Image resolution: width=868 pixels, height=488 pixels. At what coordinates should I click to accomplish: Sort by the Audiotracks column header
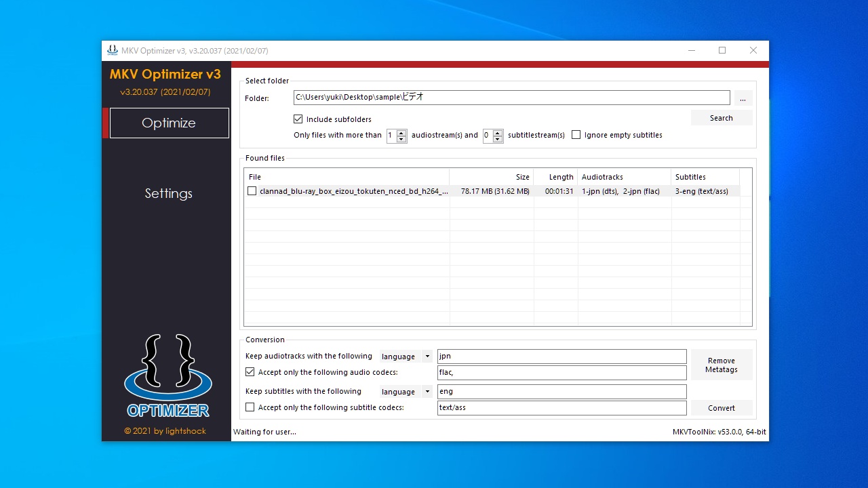point(625,177)
